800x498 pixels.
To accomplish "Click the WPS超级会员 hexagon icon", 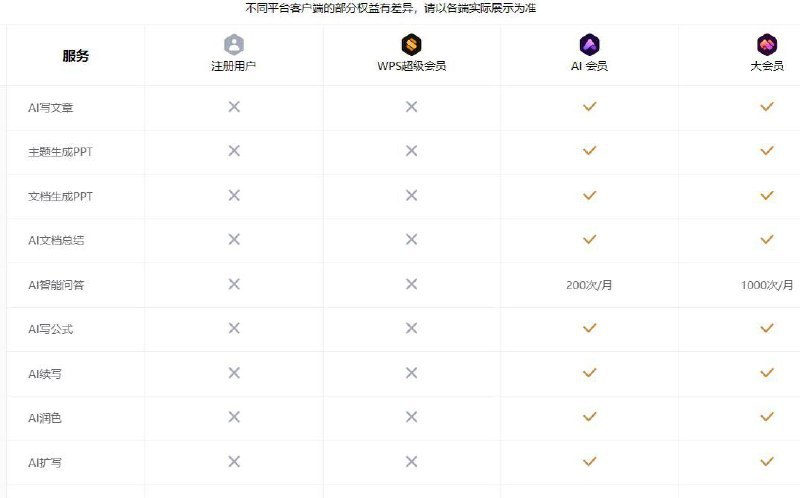I will (411, 45).
